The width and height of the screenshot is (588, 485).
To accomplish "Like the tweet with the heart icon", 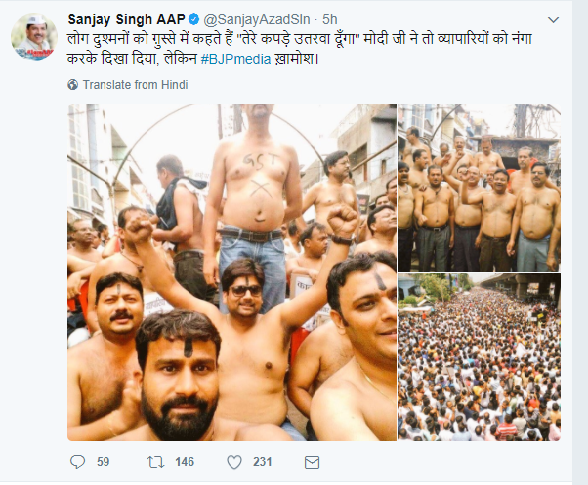I will [x=234, y=462].
